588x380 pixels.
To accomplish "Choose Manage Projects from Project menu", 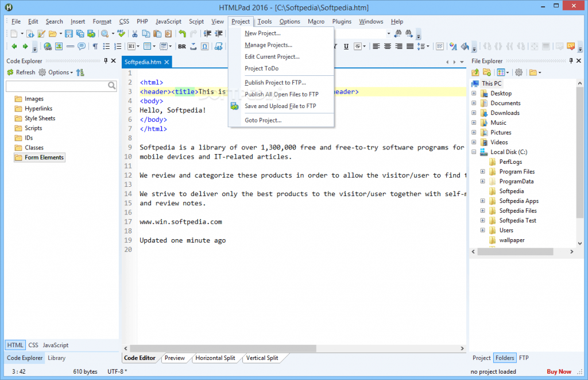I will click(268, 45).
